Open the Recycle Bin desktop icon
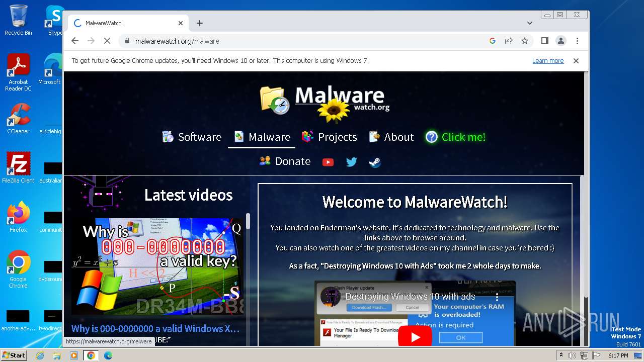This screenshot has height=362, width=644. point(18,21)
